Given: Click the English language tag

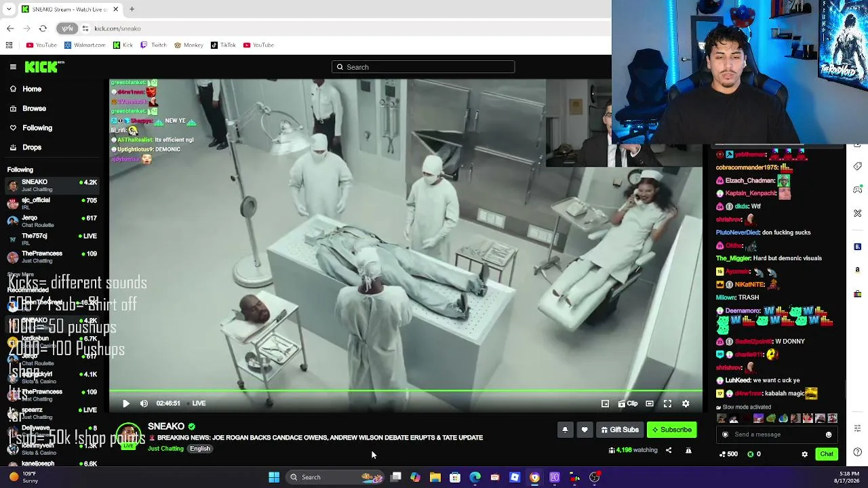Looking at the screenshot, I should [199, 449].
